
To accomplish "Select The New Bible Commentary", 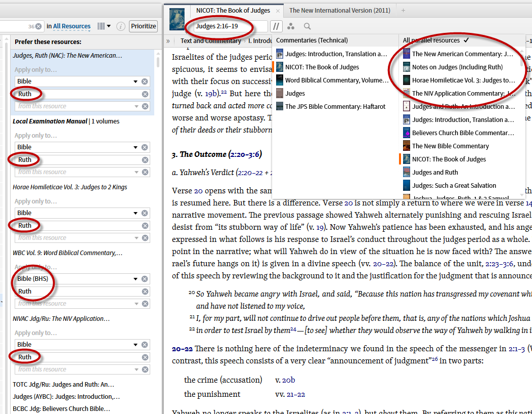I will click(446, 146).
